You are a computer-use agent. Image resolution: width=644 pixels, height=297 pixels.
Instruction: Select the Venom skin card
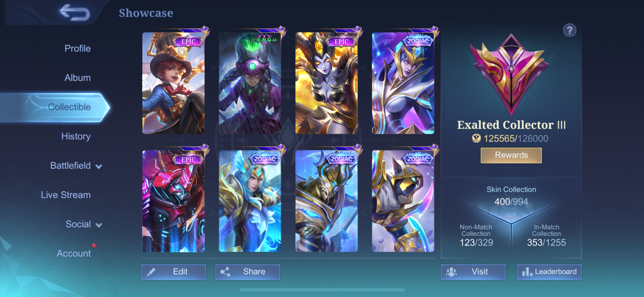tap(250, 83)
